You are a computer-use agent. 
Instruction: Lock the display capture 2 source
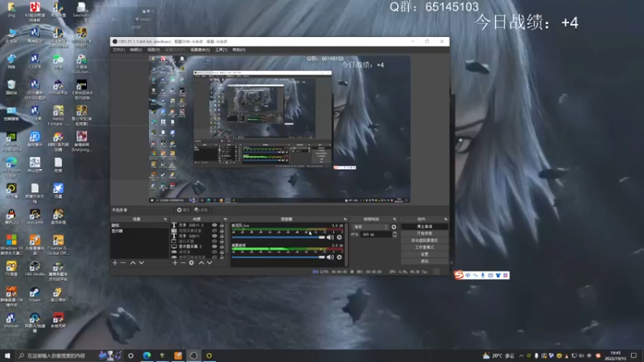click(222, 247)
